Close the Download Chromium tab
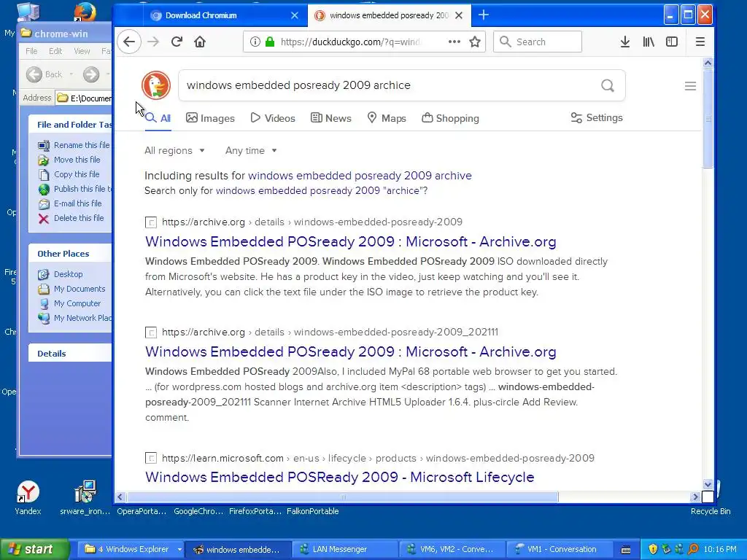The height and width of the screenshot is (560, 747). point(295,15)
